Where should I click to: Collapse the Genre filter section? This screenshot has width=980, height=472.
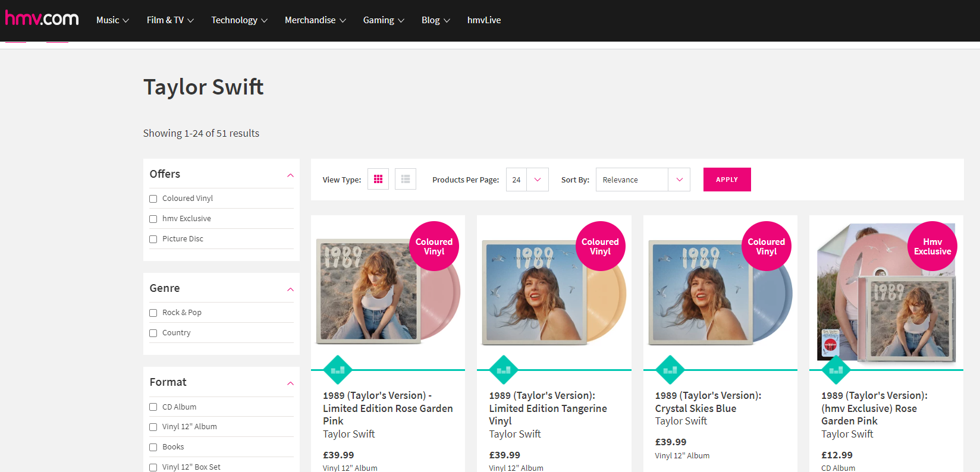coord(290,289)
